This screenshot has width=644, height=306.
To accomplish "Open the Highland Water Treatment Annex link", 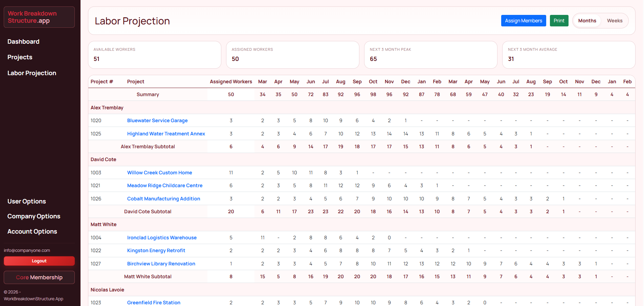I will (166, 134).
